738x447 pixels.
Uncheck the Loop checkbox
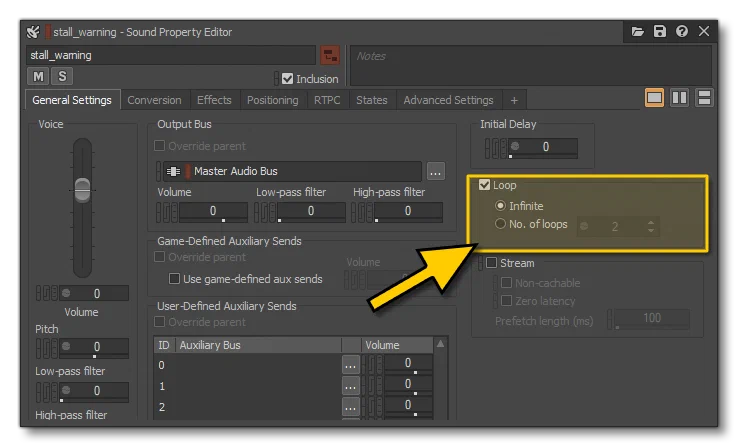click(x=484, y=185)
